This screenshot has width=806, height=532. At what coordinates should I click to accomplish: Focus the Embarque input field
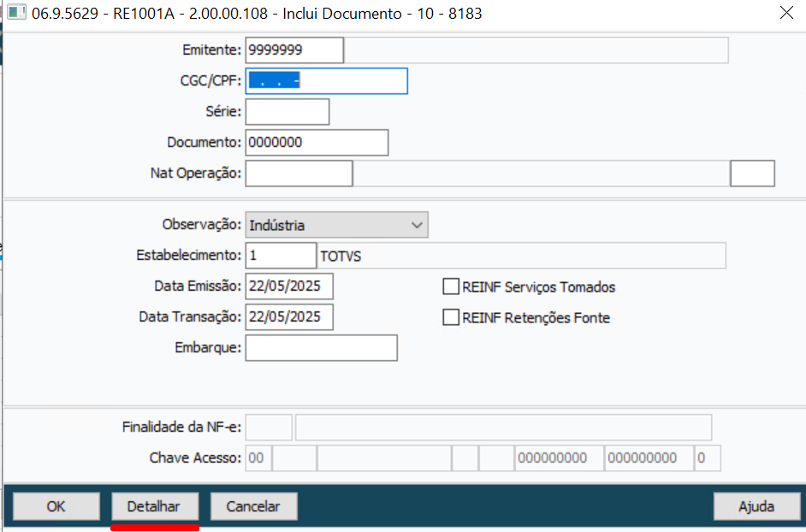(x=321, y=348)
